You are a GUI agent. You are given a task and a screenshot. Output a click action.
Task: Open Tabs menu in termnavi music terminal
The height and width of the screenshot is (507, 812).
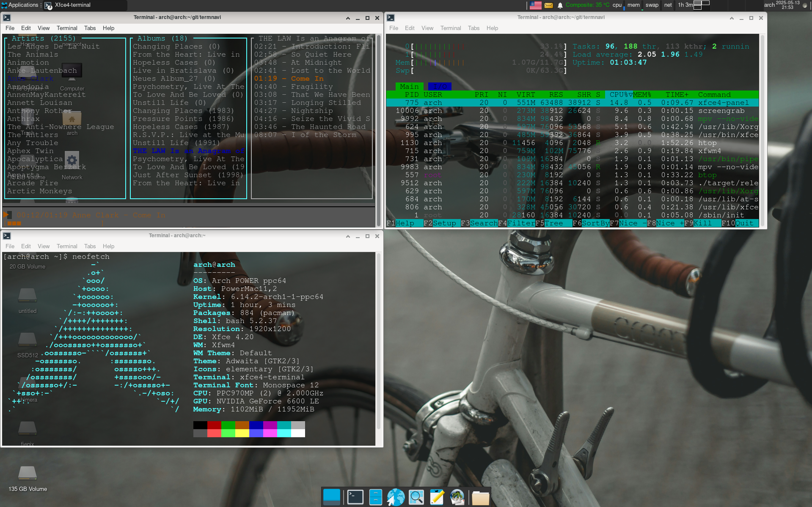[90, 28]
